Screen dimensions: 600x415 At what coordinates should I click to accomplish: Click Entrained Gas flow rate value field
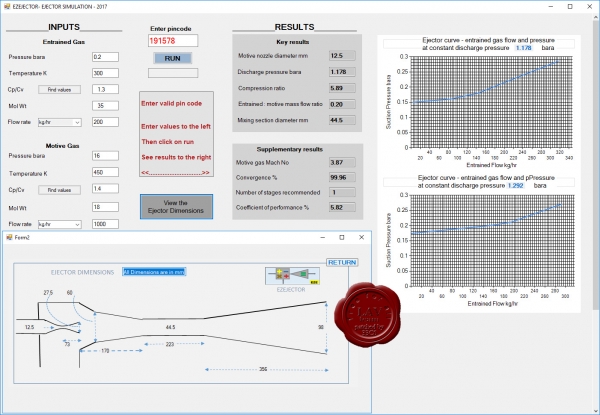point(105,122)
